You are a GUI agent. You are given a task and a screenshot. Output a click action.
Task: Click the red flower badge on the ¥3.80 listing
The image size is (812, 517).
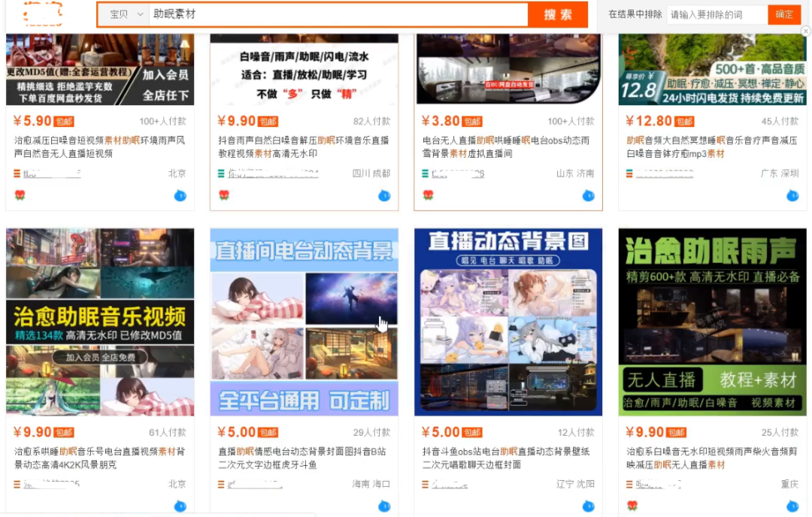point(429,195)
